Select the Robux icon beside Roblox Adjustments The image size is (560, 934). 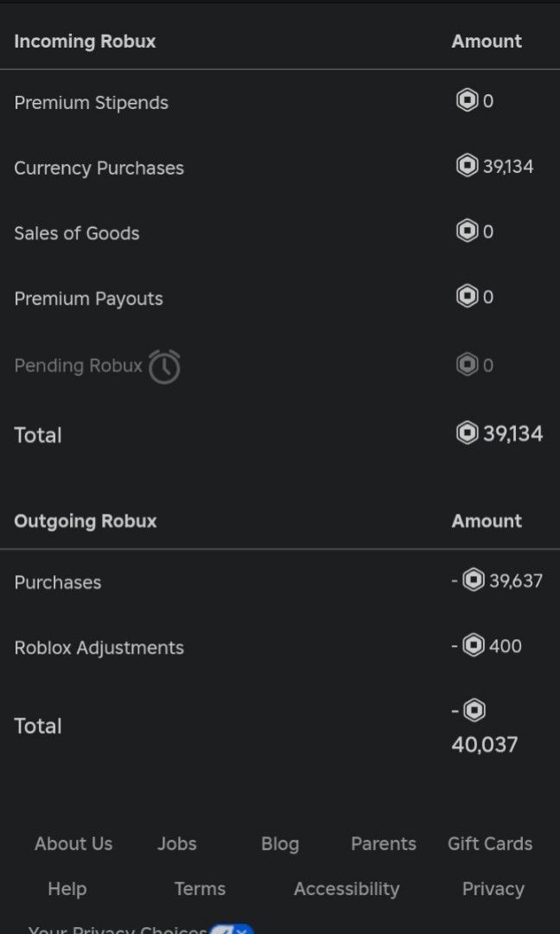pyautogui.click(x=474, y=646)
